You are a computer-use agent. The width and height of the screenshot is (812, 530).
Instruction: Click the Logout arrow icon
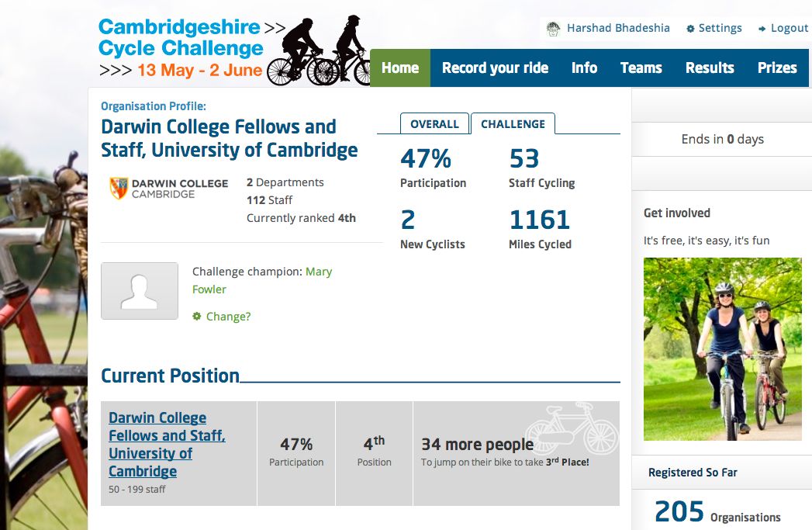click(762, 29)
